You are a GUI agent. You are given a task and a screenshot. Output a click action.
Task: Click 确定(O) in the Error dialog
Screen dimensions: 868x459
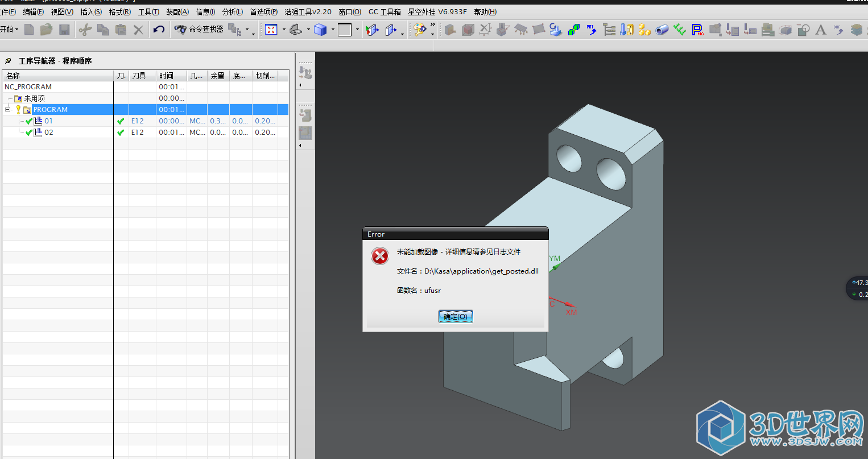coord(456,317)
